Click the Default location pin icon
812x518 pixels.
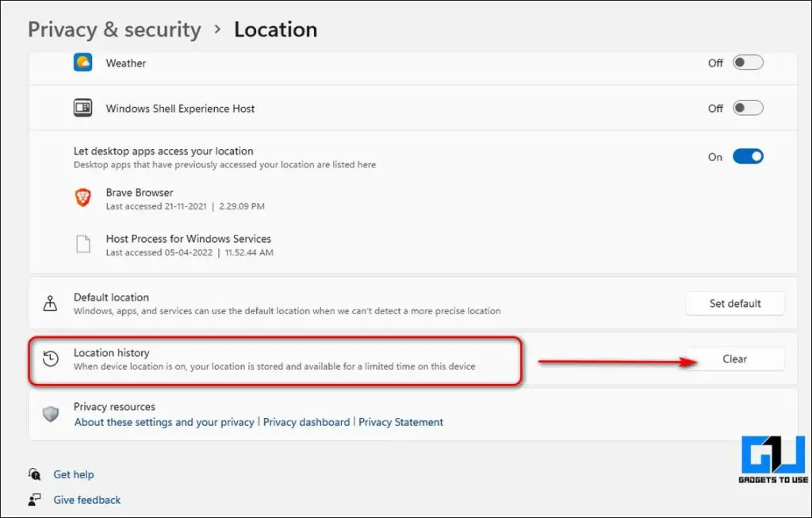point(51,303)
